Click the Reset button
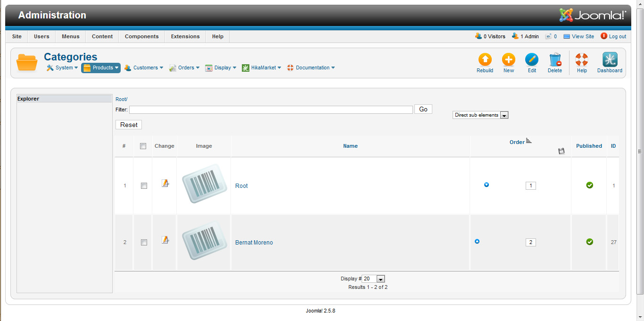The height and width of the screenshot is (321, 644). [x=129, y=125]
